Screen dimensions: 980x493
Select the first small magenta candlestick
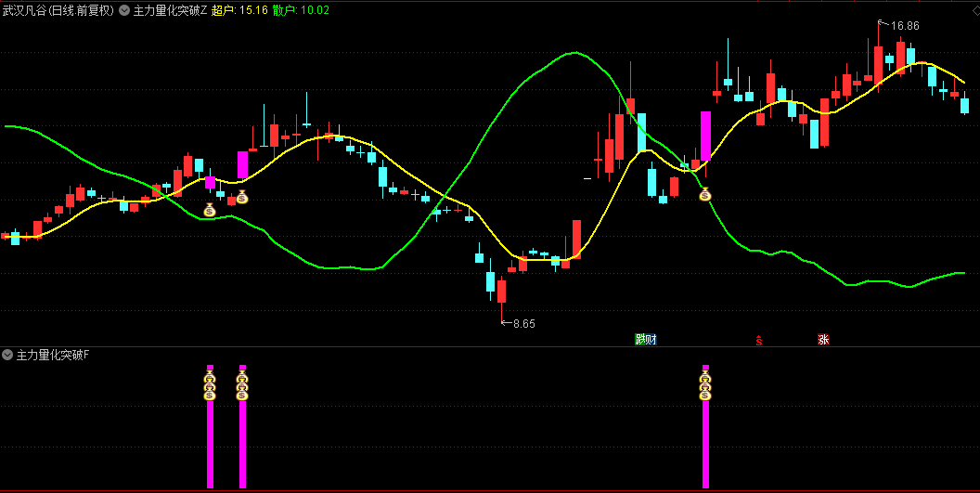pyautogui.click(x=210, y=182)
